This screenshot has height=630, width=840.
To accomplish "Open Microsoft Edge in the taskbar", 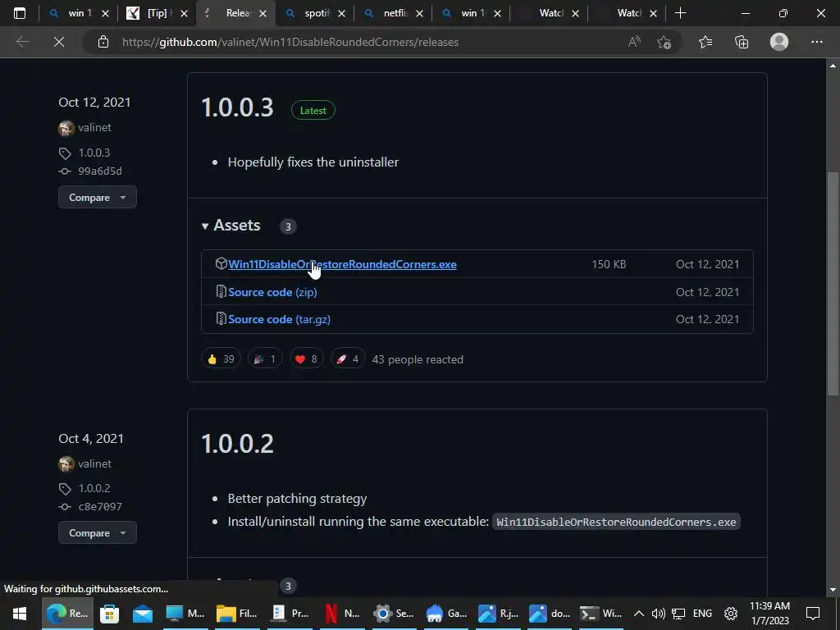I will [x=67, y=614].
